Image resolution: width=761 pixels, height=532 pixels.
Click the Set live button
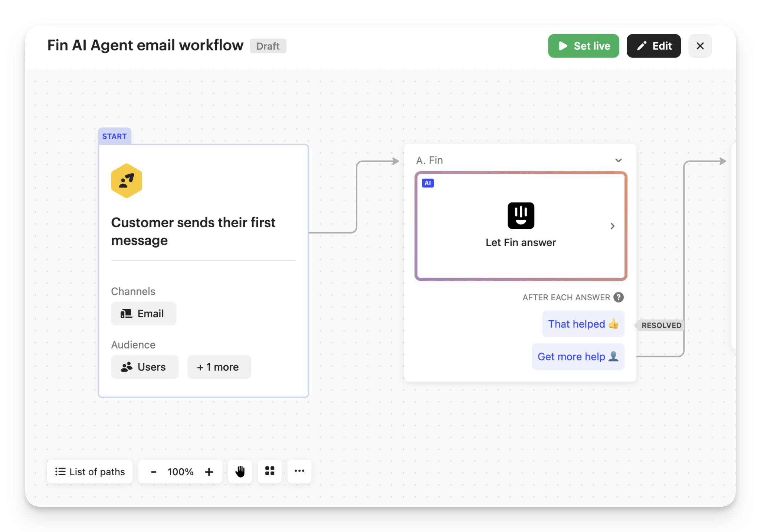583,46
